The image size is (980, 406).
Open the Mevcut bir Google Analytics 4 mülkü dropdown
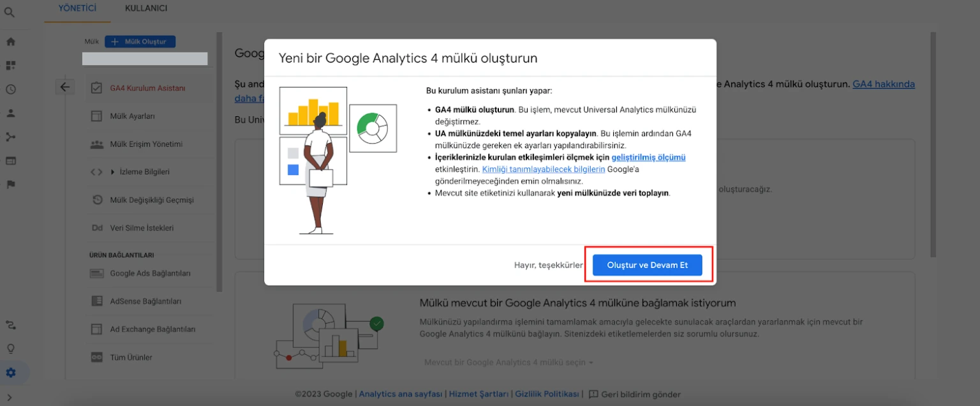507,362
